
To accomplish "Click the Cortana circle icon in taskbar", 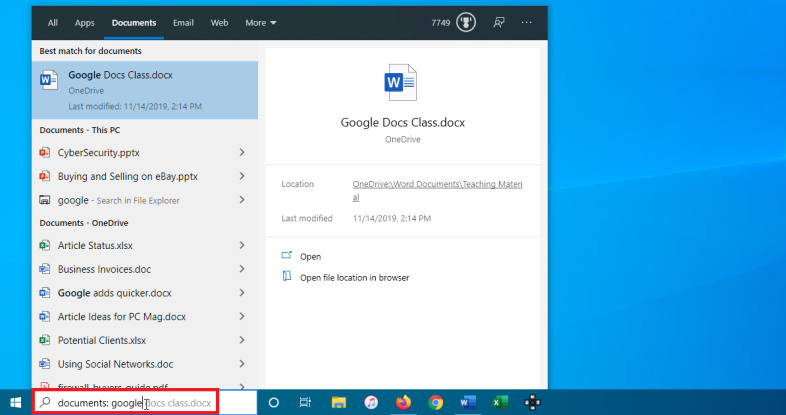I will coord(273,402).
